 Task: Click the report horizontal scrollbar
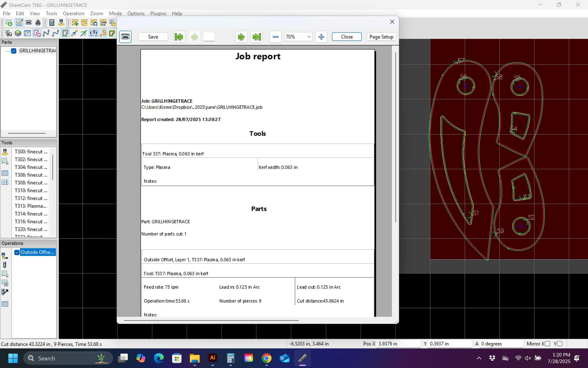211,320
